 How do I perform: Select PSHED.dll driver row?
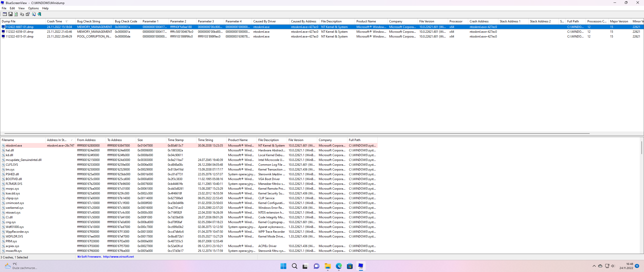[189, 174]
